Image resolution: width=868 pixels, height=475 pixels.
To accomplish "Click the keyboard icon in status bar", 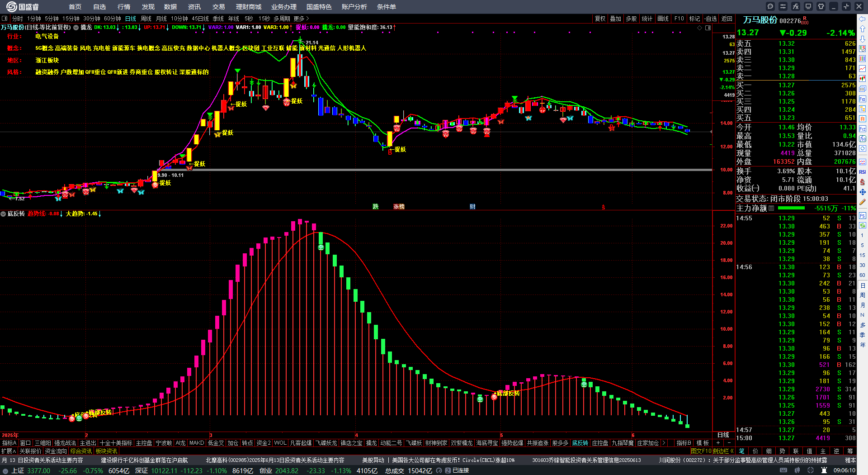I will point(783,470).
